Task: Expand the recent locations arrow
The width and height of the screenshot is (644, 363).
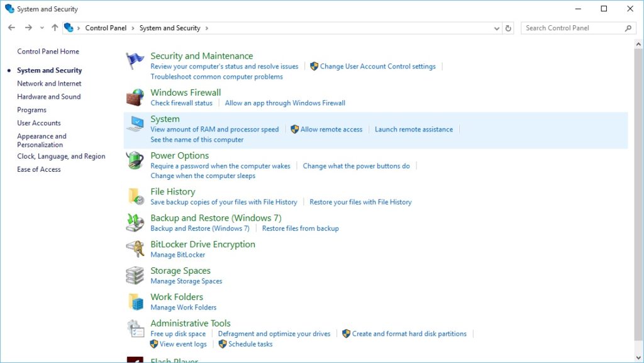Action: coord(42,28)
